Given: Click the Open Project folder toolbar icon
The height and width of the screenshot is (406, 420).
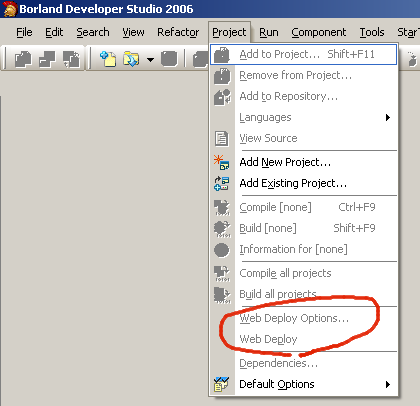Looking at the screenshot, I should (x=131, y=59).
